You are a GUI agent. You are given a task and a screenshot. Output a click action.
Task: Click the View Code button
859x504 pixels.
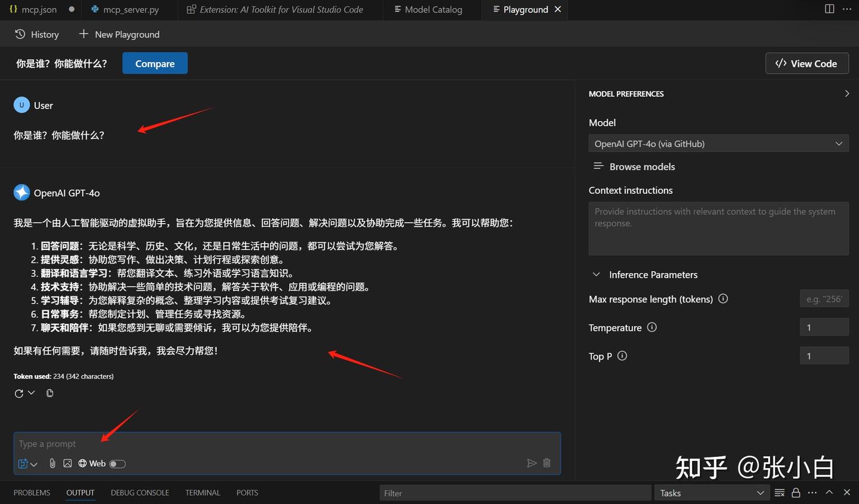(807, 63)
